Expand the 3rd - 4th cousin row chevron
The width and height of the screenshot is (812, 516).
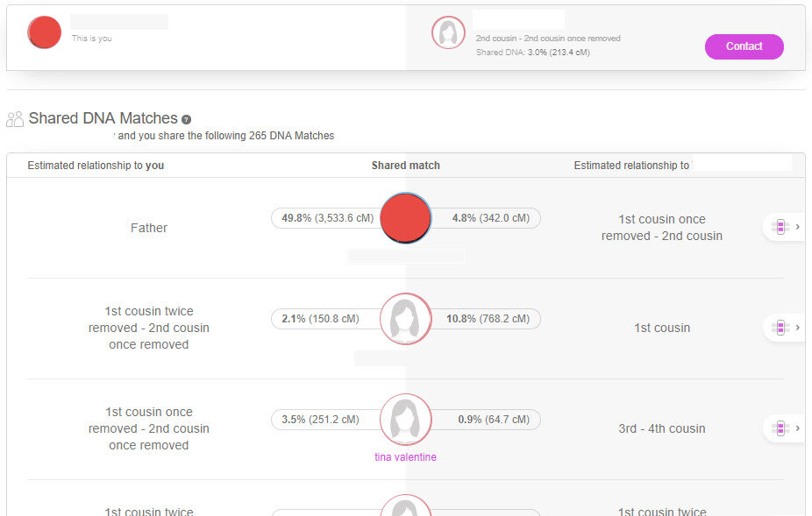tap(797, 428)
